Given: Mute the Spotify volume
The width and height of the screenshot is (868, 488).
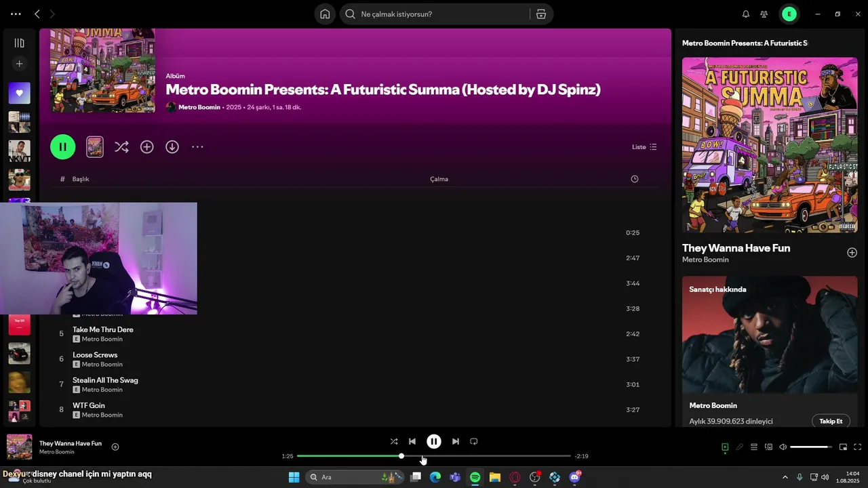Looking at the screenshot, I should (783, 447).
